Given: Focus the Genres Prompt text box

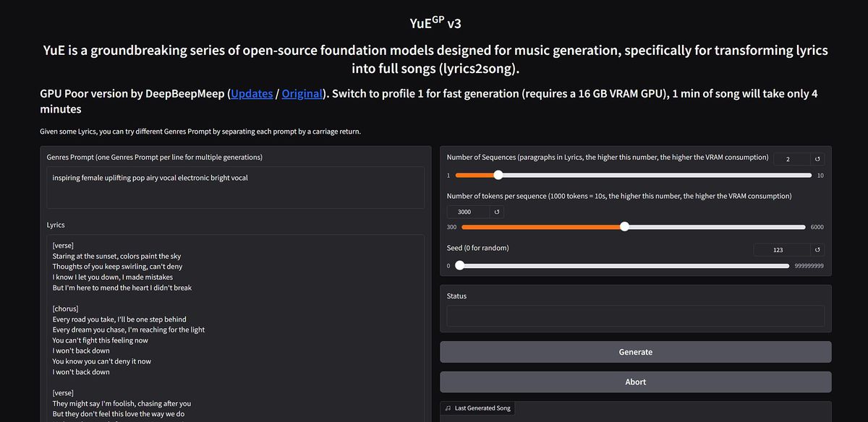Looking at the screenshot, I should (235, 188).
